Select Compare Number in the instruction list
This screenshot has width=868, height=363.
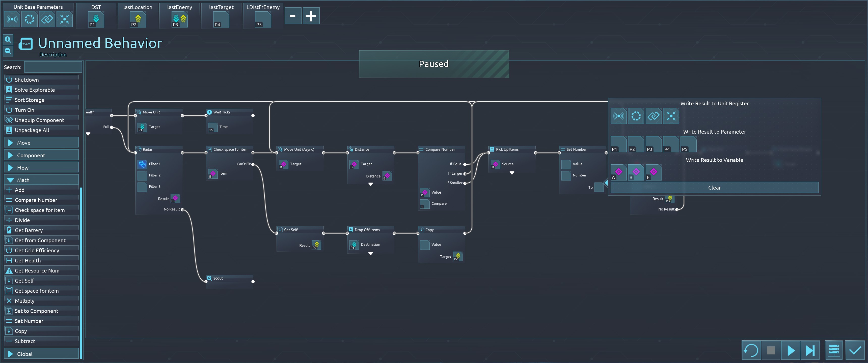(x=36, y=200)
